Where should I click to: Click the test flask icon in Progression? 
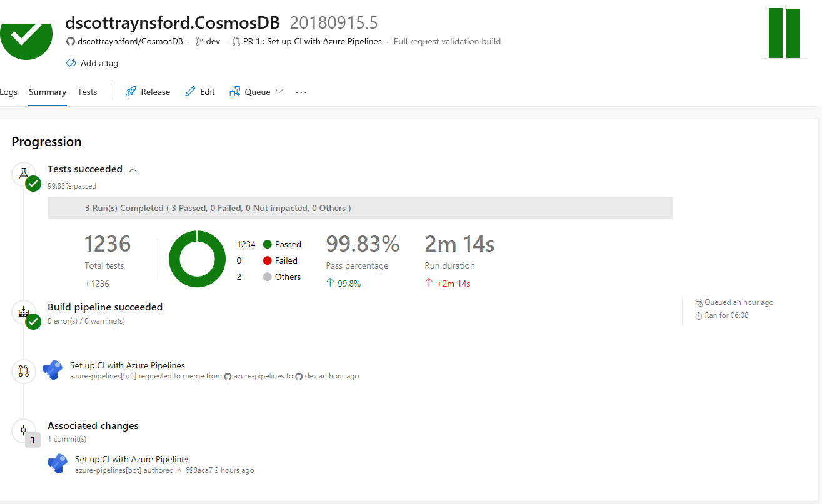click(24, 174)
